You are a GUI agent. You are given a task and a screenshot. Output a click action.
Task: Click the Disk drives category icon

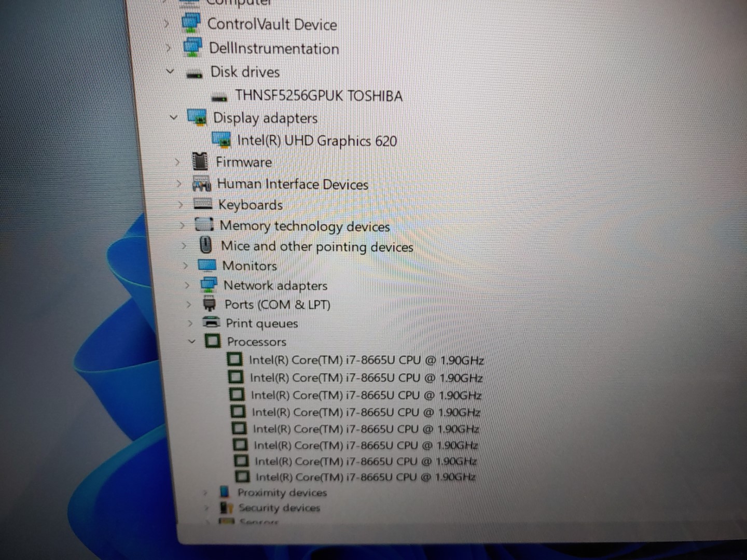(195, 74)
